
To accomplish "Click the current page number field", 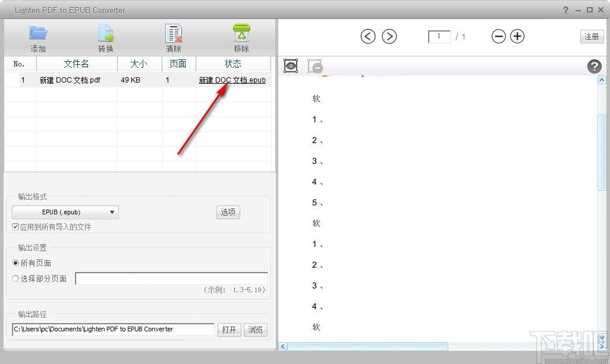I will pyautogui.click(x=439, y=36).
